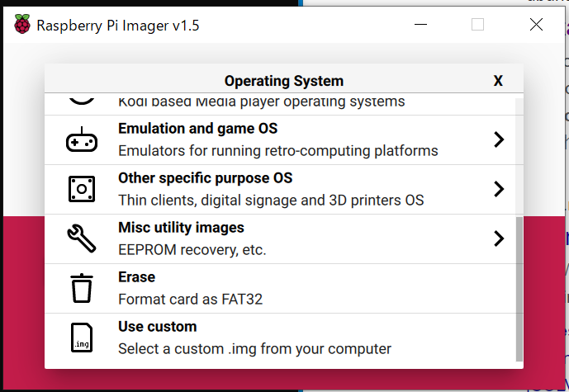Click scrollbar track above the thumb

coord(519,157)
